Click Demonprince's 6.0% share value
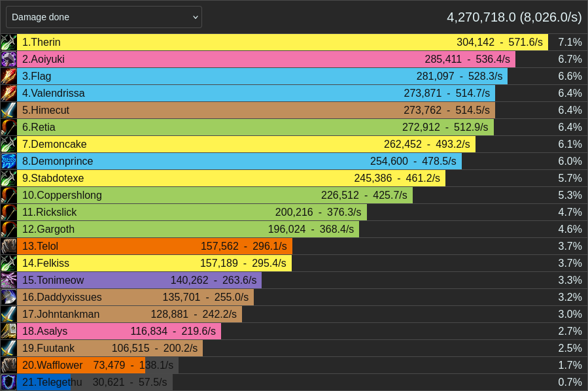 click(x=570, y=161)
